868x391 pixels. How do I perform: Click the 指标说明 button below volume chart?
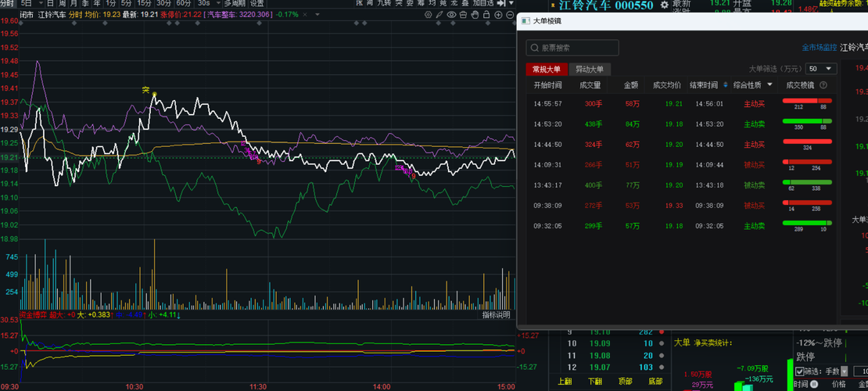point(496,314)
